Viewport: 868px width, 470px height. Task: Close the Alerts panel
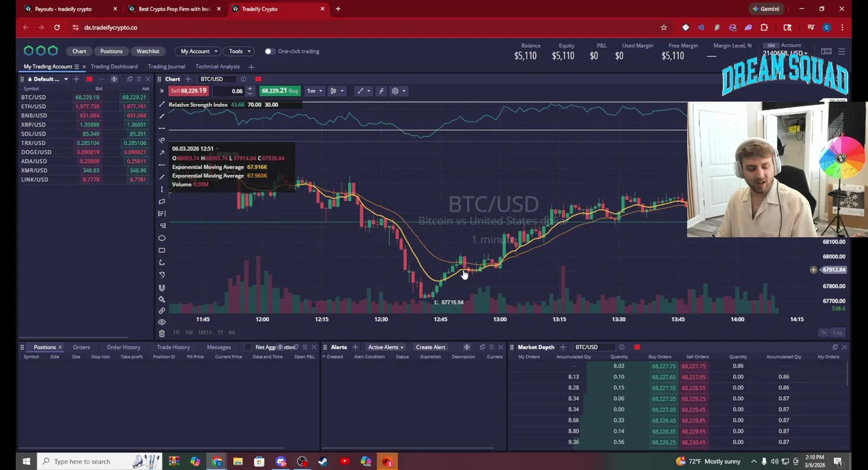click(x=500, y=347)
